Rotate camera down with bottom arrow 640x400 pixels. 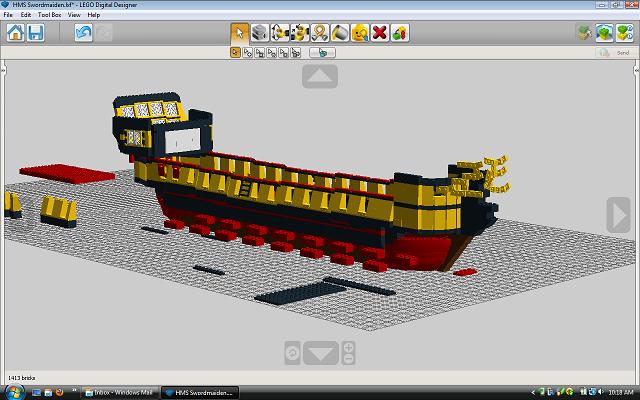(x=321, y=353)
